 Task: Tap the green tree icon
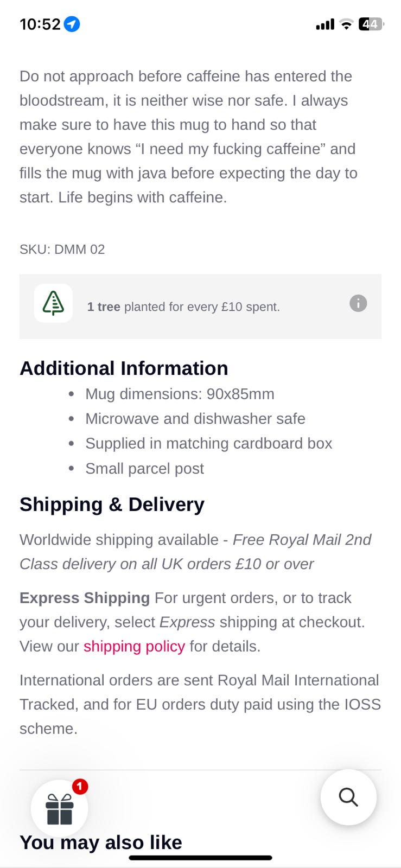[53, 303]
